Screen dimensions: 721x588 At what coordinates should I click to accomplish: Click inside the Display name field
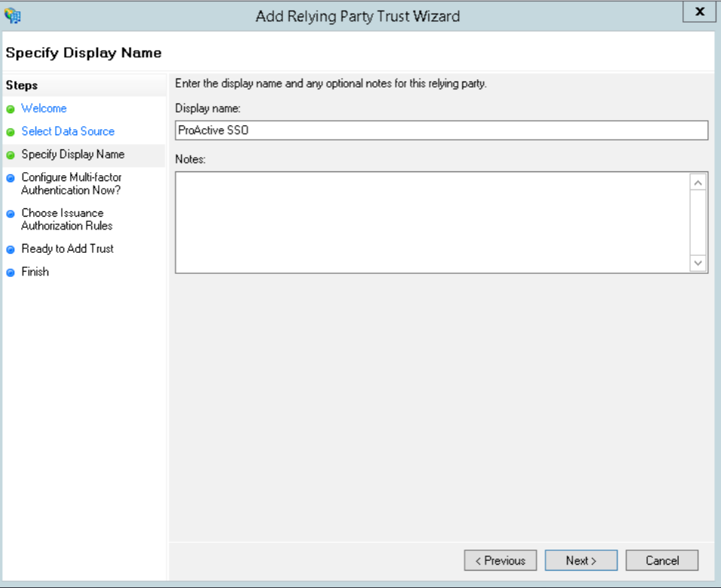442,130
